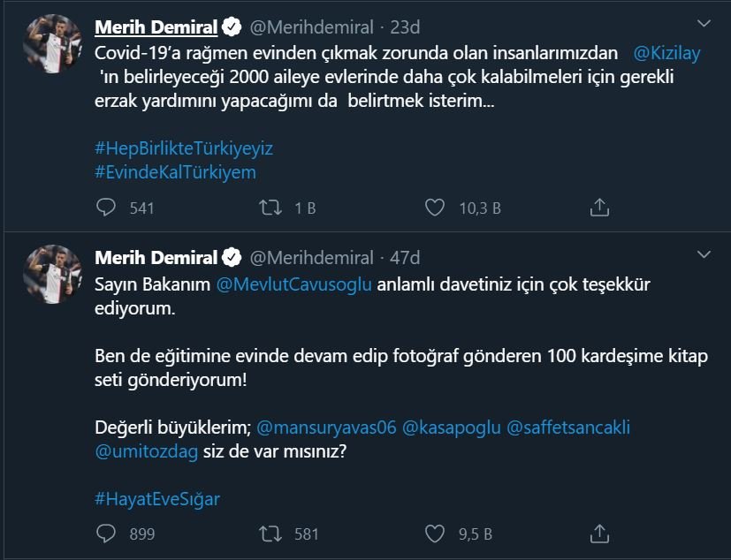Image resolution: width=731 pixels, height=560 pixels.
Task: Retweet the tweet with 581 retweets
Action: (x=270, y=534)
